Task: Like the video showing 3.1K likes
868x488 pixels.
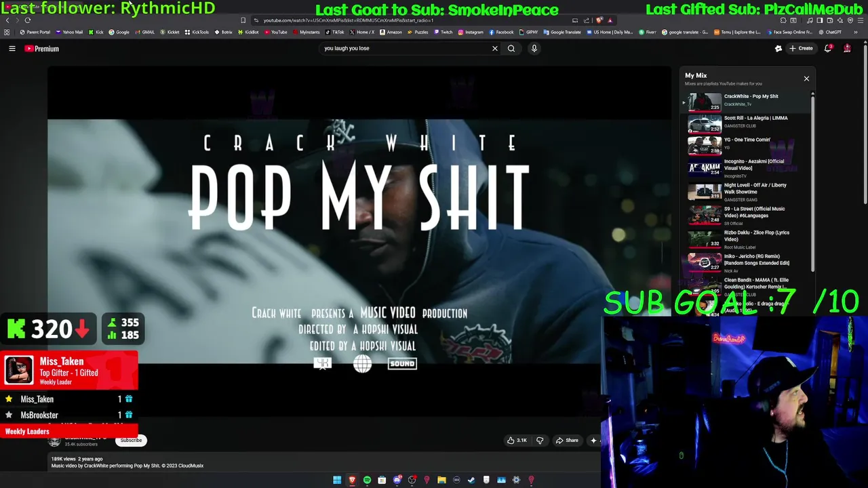Action: [517, 441]
